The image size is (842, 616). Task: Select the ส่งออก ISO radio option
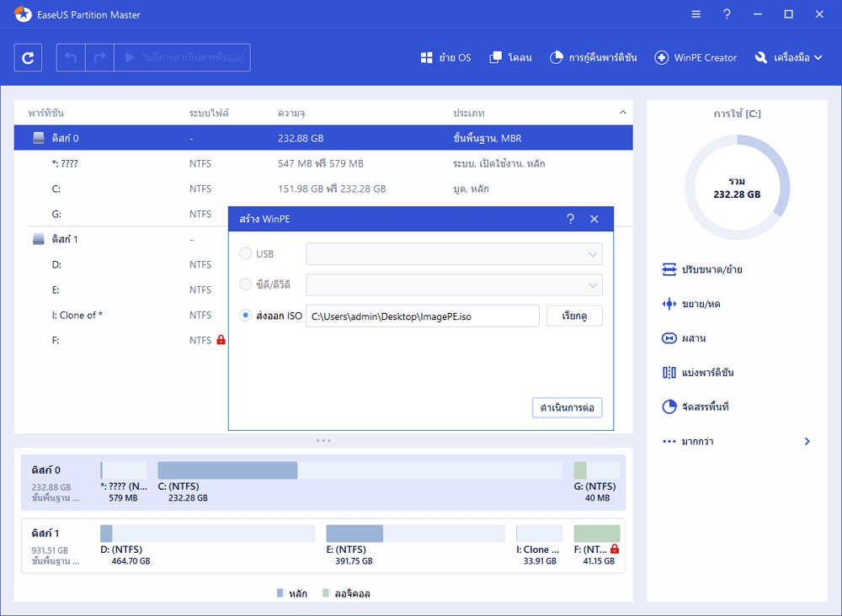pos(245,316)
